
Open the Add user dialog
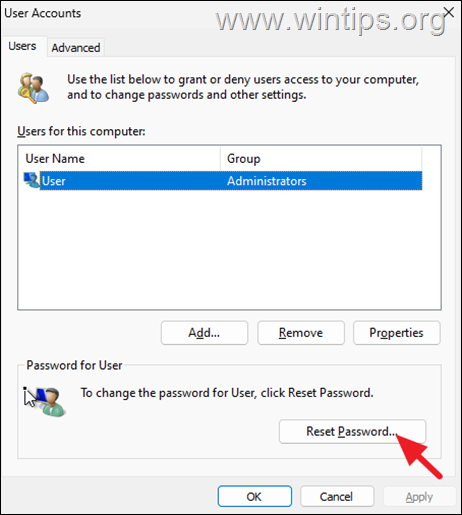coord(204,333)
